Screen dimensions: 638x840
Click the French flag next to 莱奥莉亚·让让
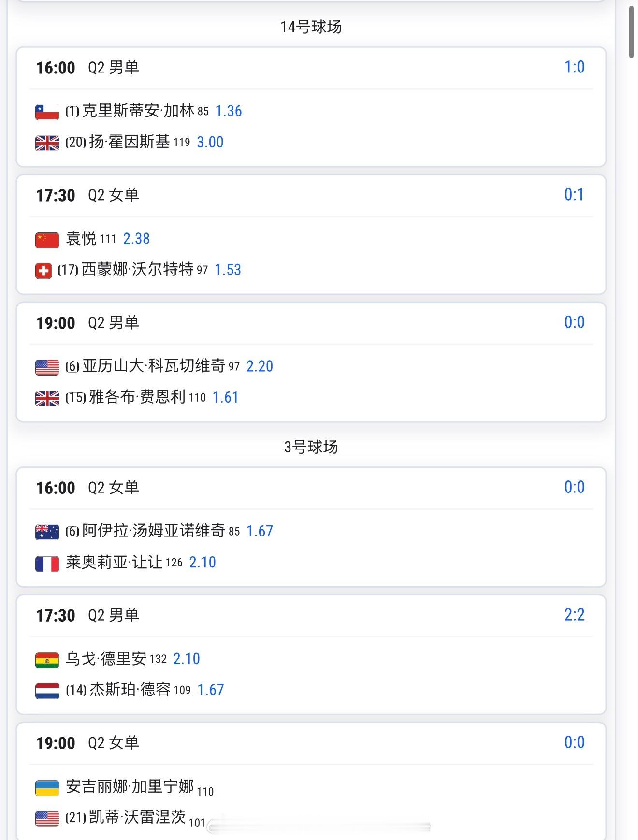coord(47,564)
